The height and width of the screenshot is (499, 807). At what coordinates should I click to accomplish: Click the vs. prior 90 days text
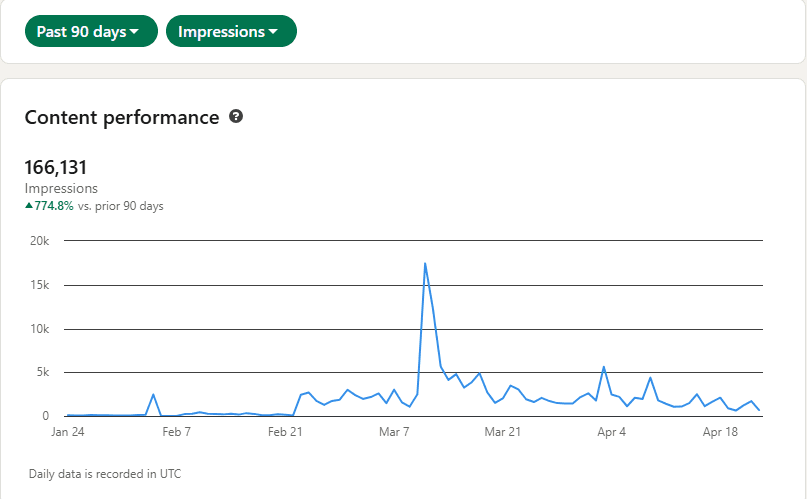[x=120, y=206]
